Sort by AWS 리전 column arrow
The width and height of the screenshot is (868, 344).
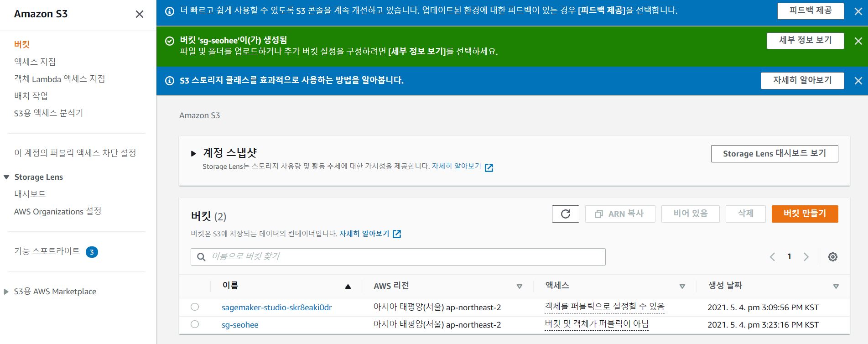519,287
